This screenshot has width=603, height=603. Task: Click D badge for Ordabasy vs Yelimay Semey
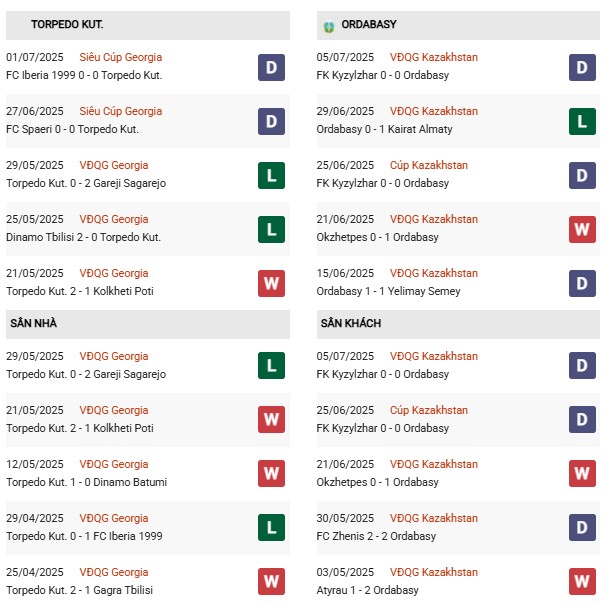[x=582, y=283]
